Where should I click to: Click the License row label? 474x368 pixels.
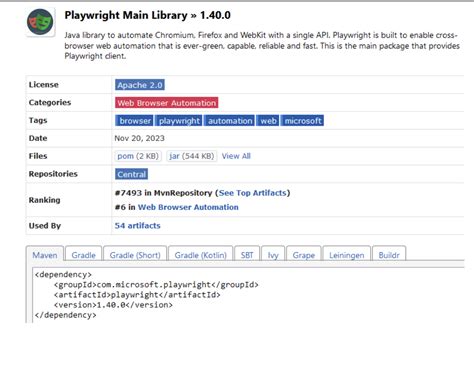43,85
